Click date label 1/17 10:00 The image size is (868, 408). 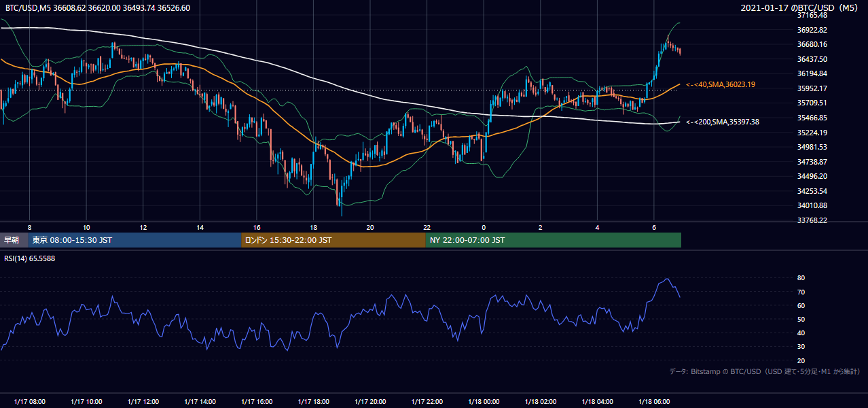[86, 402]
